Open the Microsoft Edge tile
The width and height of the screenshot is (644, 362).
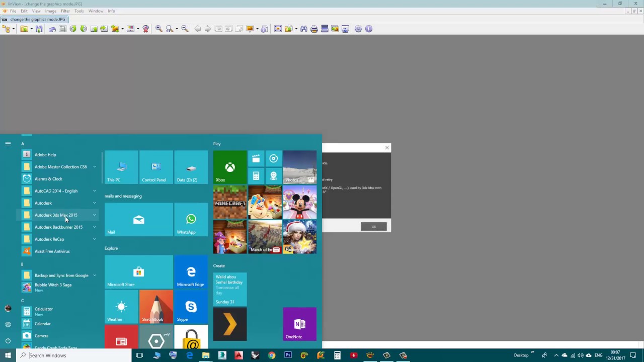tap(191, 272)
